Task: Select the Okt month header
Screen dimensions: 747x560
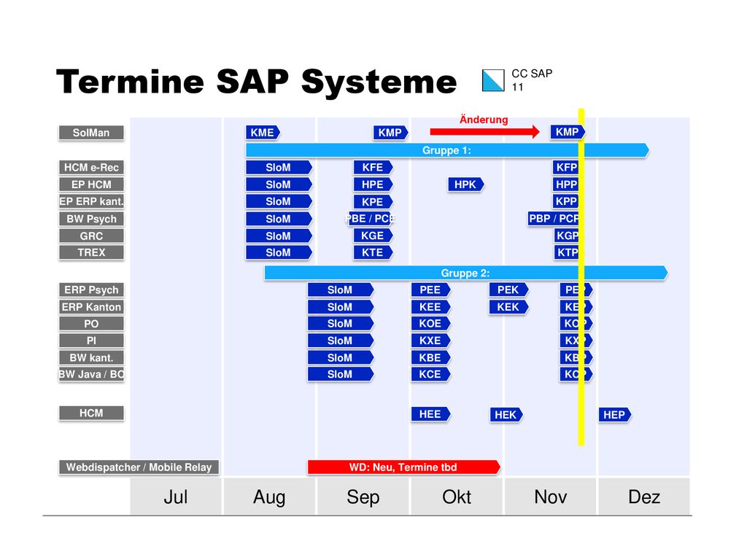Action: pos(457,497)
